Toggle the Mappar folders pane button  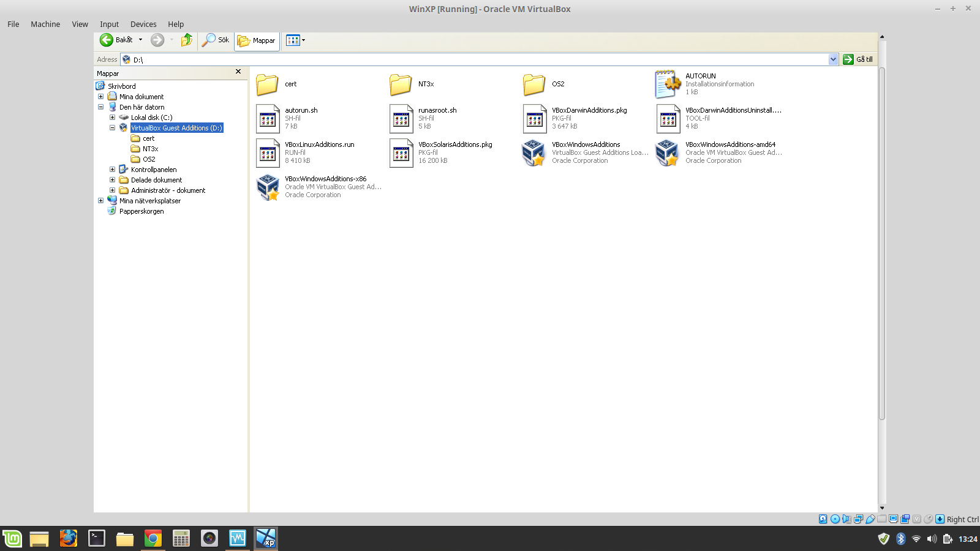(x=257, y=41)
